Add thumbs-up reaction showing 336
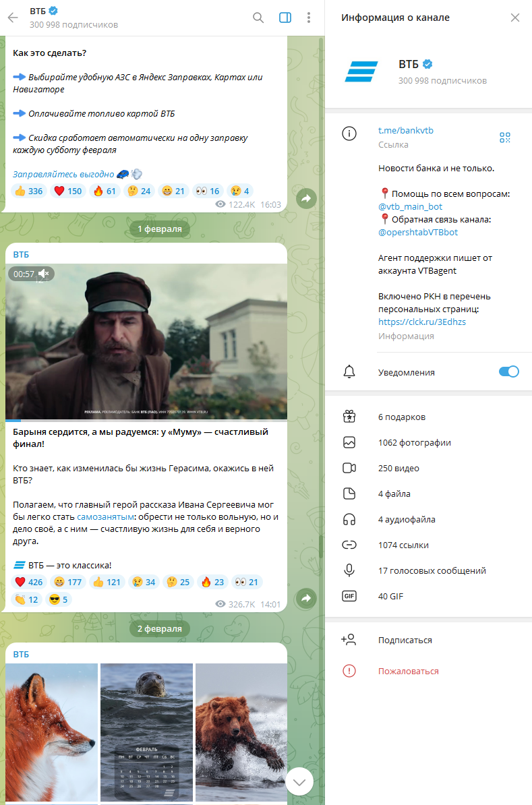 pos(29,191)
